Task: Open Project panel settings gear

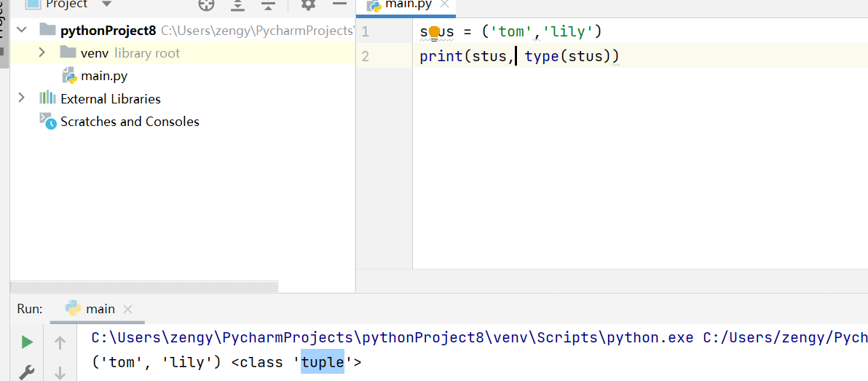Action: tap(308, 4)
